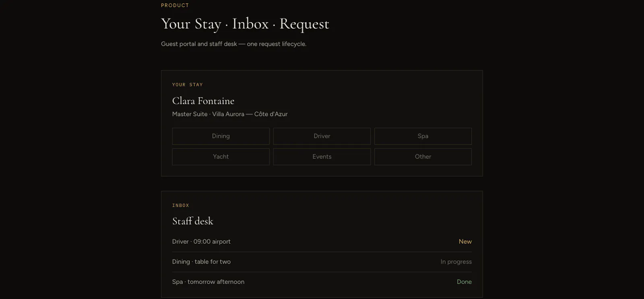Click the 'Your Stay · Inbox · Request' title
Viewport: 644px width, 299px height.
point(245,24)
